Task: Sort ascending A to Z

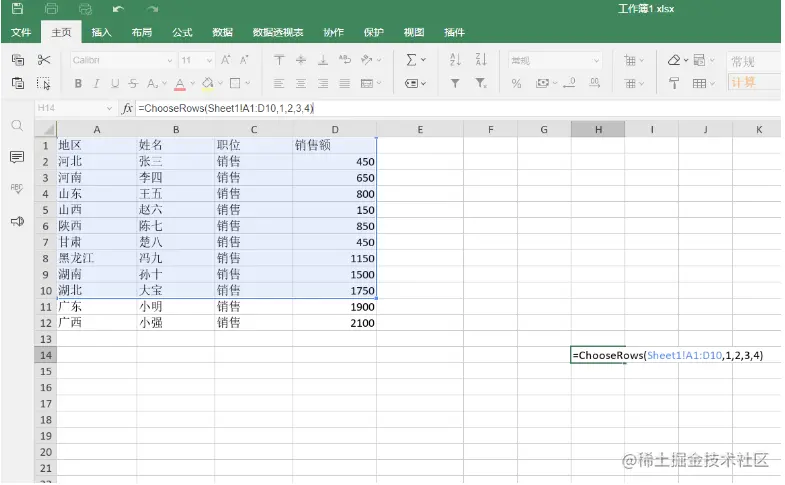Action: 455,60
